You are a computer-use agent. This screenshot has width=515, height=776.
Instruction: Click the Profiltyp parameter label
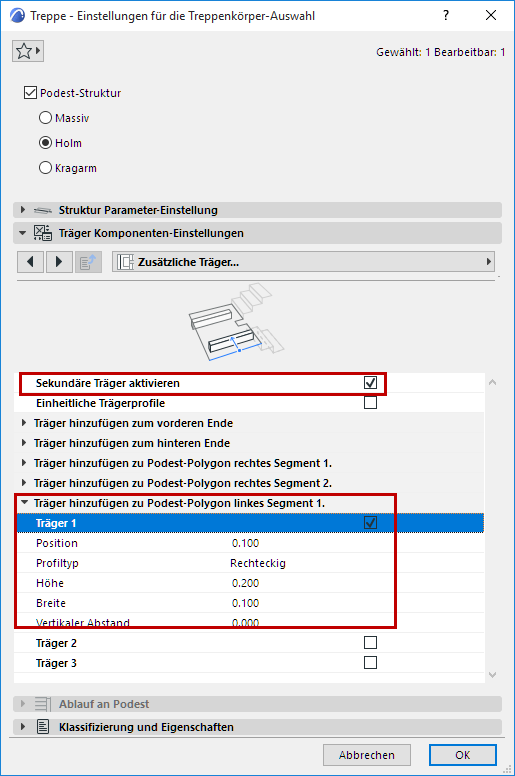tap(57, 563)
